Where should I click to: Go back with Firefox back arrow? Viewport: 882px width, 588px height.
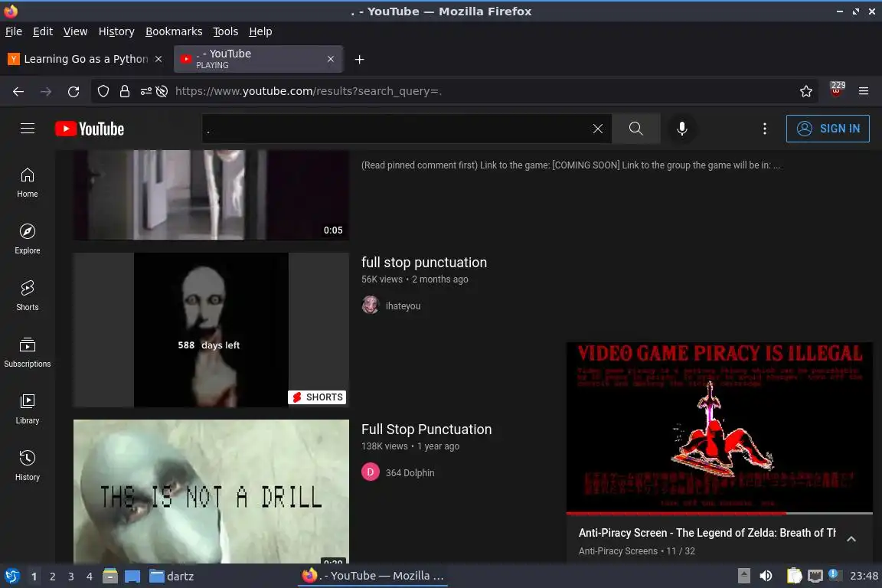coord(18,91)
